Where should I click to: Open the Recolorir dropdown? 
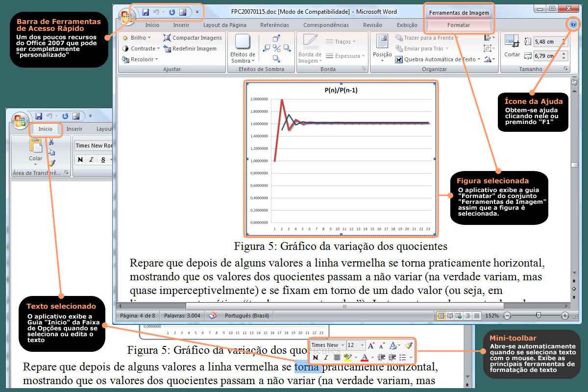140,59
